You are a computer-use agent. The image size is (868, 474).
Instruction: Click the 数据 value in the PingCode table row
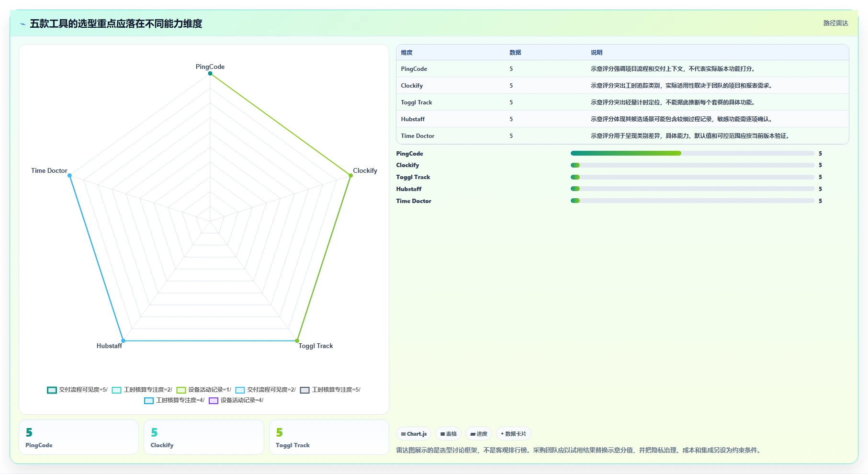point(511,69)
